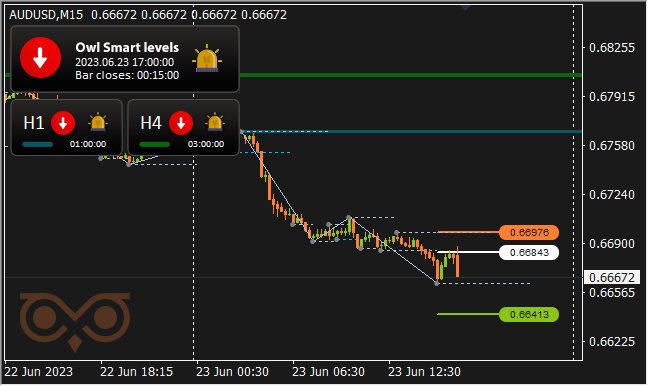Click the Owl Smart levels title text
Image resolution: width=648 pixels, height=386 pixels.
(127, 48)
